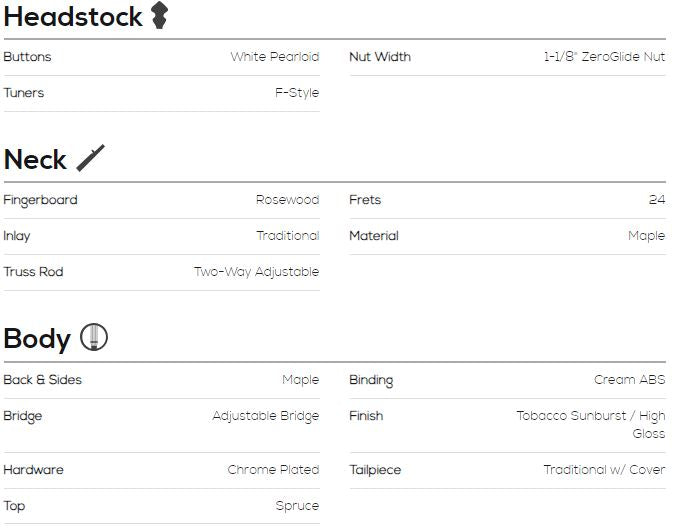
Task: Select the Headstock section heading
Action: [73, 17]
